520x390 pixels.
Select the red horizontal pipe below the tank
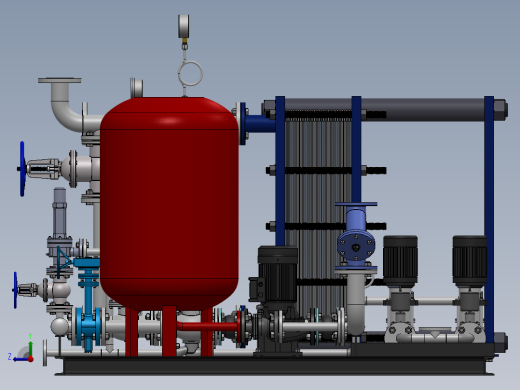coord(208,326)
